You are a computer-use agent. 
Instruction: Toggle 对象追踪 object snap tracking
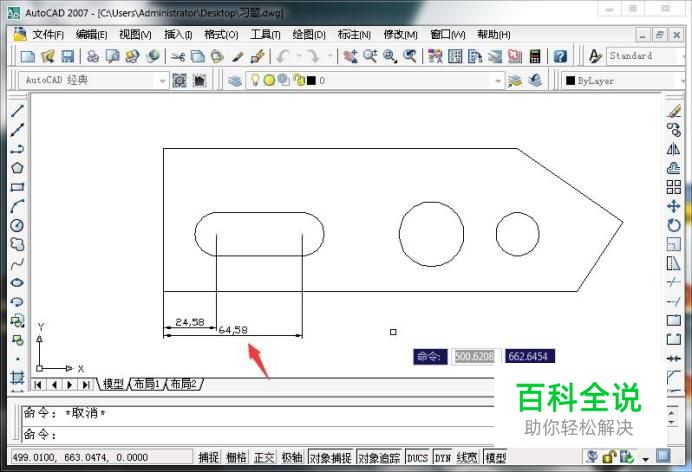click(379, 457)
